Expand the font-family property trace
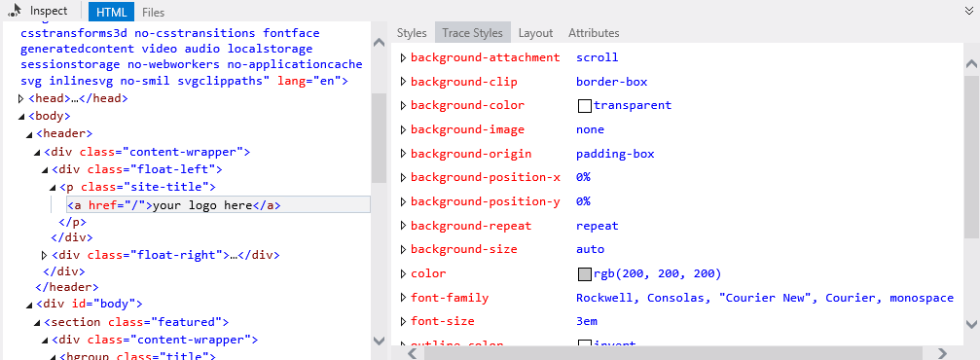 click(403, 298)
